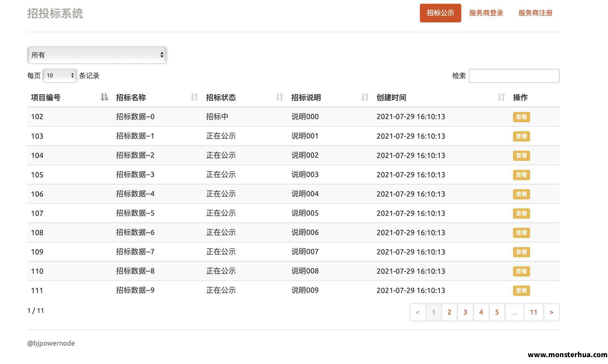Click sort arrows for 招标说明
Screen dimensions: 608x364
pyautogui.click(x=365, y=97)
